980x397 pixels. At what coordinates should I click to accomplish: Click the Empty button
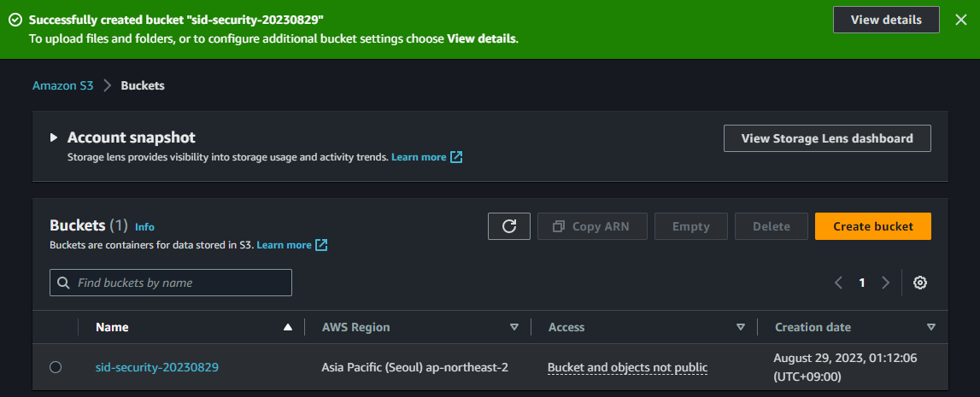click(690, 226)
